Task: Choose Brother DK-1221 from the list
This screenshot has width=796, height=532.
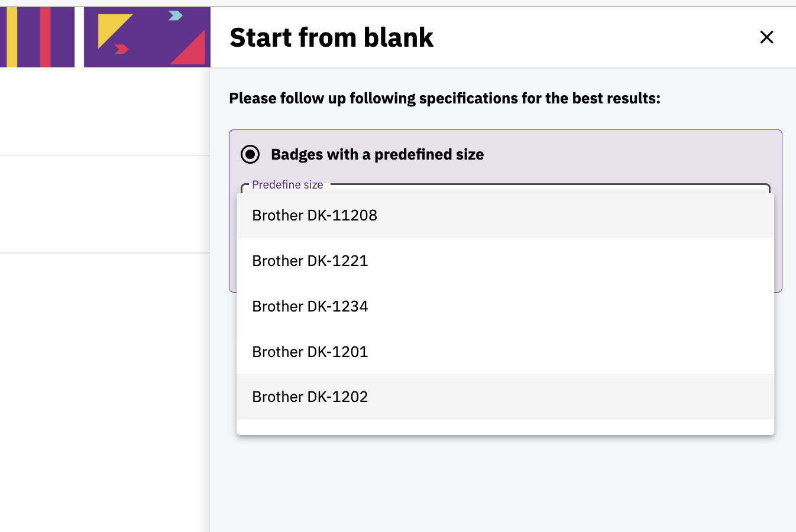Action: (x=505, y=261)
